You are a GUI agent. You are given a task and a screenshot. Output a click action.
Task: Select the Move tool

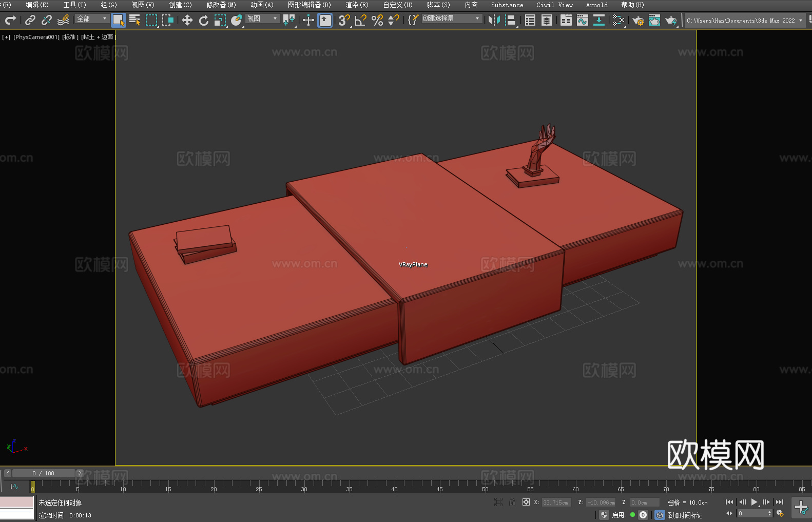(x=187, y=20)
